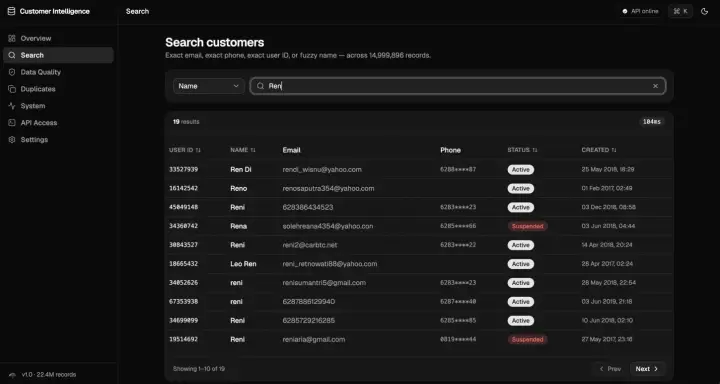Screen dimensions: 720x384
Task: Click the email reniaria@gmail.com
Action: pos(314,339)
